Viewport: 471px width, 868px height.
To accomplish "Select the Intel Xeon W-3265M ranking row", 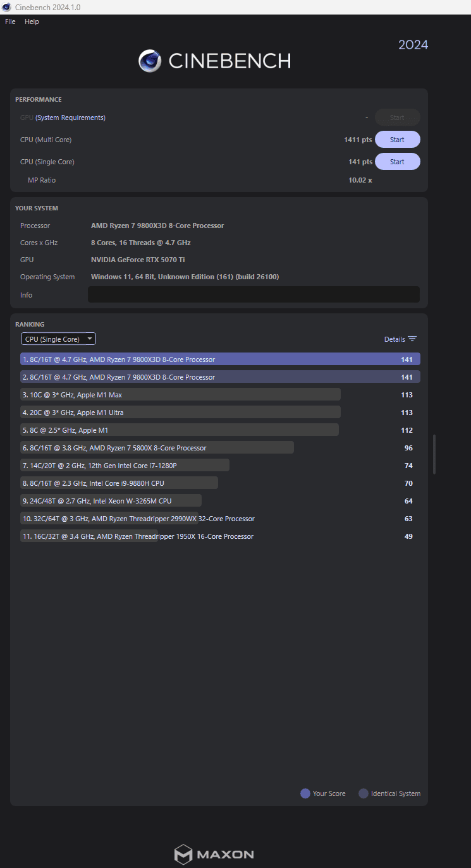I will [220, 501].
